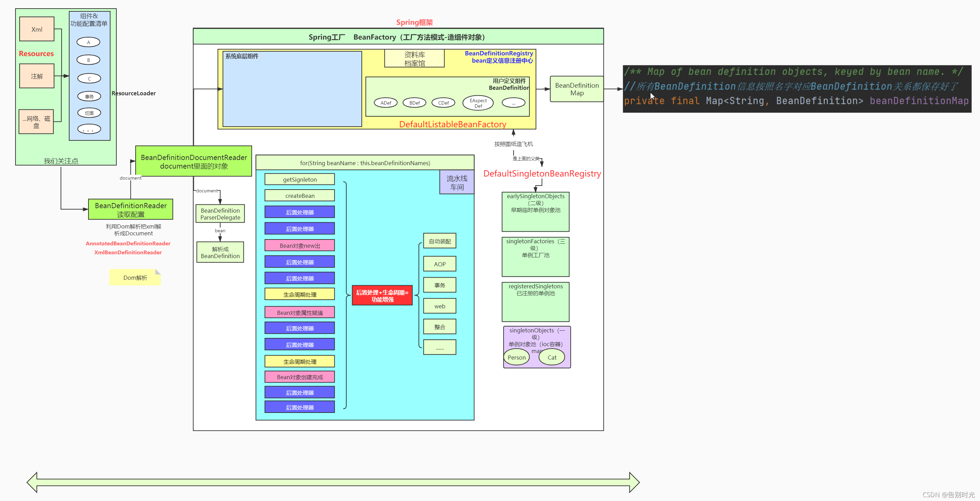Select the 事务 box beside the red box

[x=440, y=285]
